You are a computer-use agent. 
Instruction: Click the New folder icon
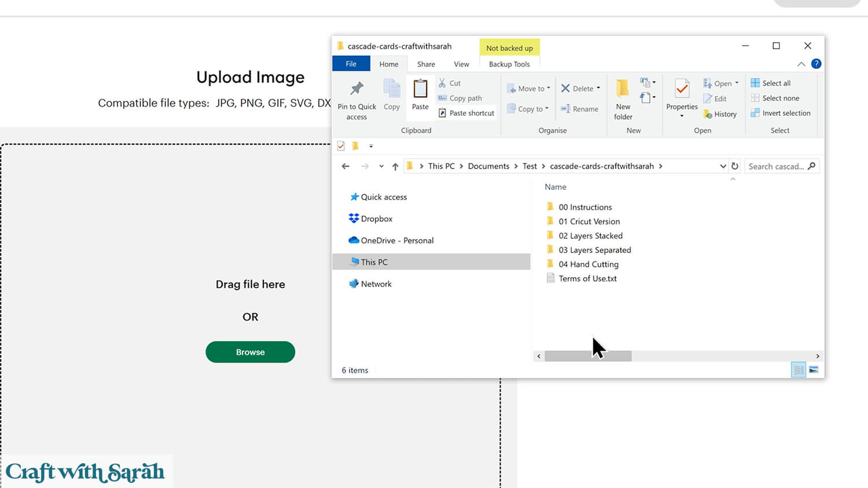click(x=623, y=89)
